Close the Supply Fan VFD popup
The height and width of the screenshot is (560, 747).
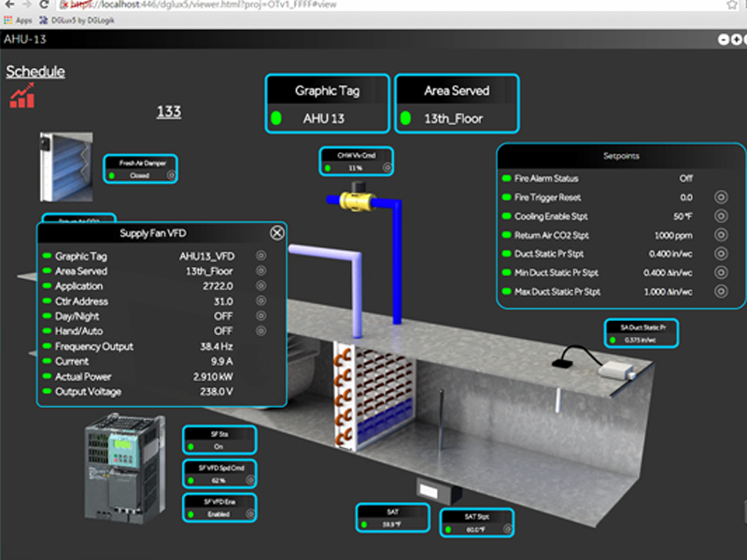click(x=276, y=233)
